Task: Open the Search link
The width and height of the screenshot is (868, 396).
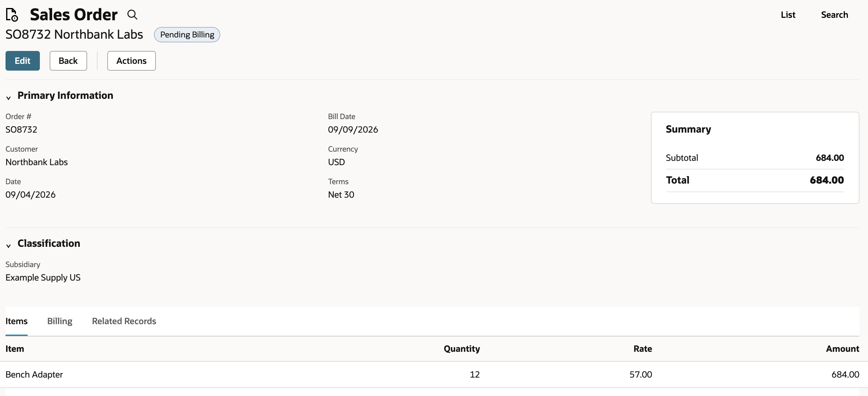Action: tap(834, 15)
